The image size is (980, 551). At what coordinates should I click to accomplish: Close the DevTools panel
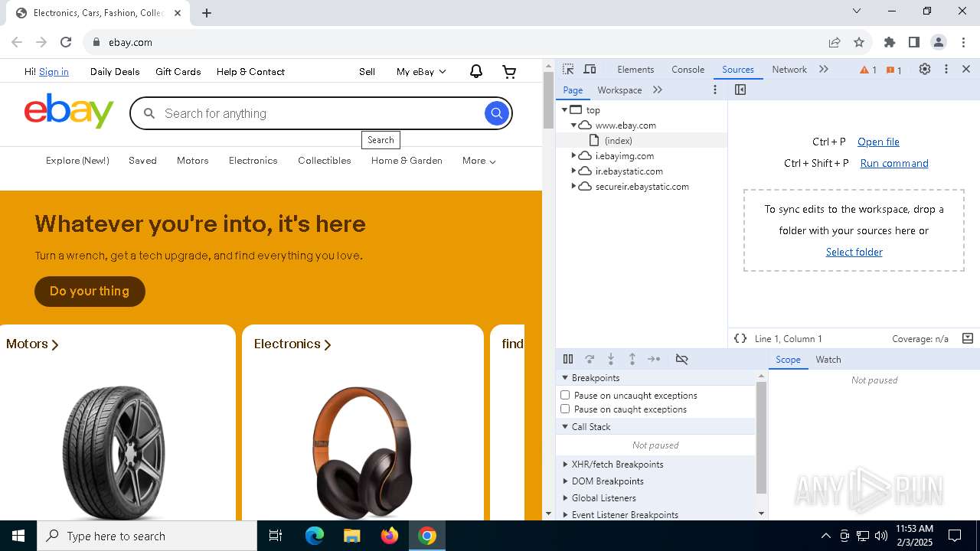966,69
